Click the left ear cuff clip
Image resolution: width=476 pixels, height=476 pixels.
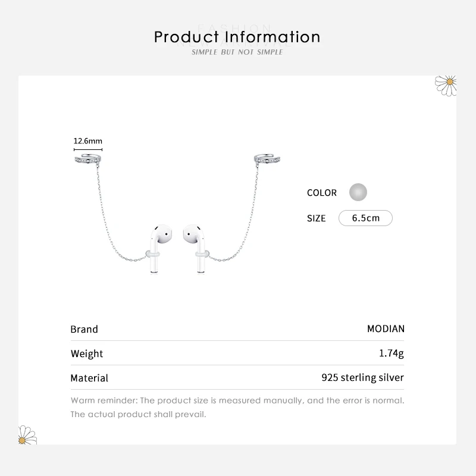[88, 159]
